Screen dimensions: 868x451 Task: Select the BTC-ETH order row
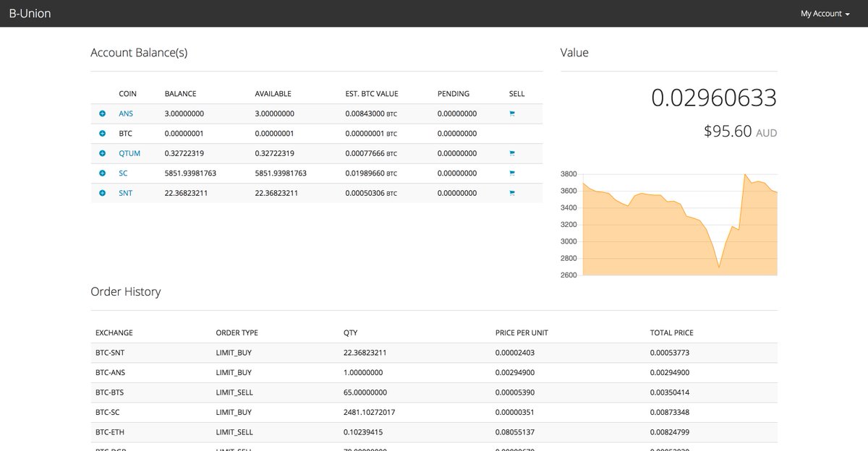(434, 432)
